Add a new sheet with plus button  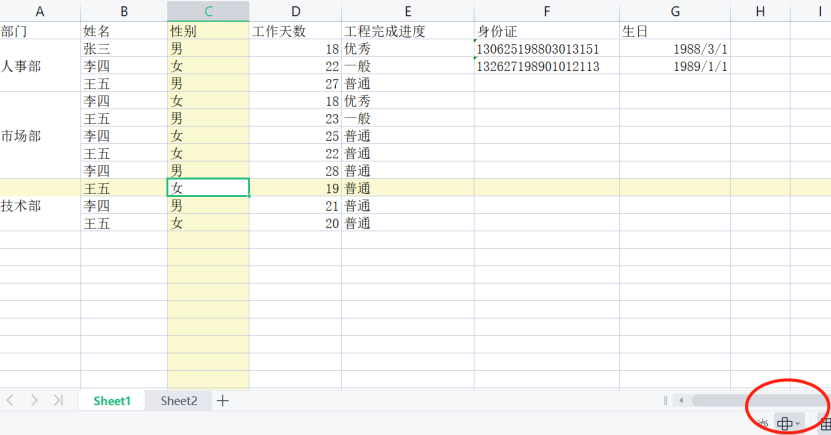pyautogui.click(x=223, y=401)
